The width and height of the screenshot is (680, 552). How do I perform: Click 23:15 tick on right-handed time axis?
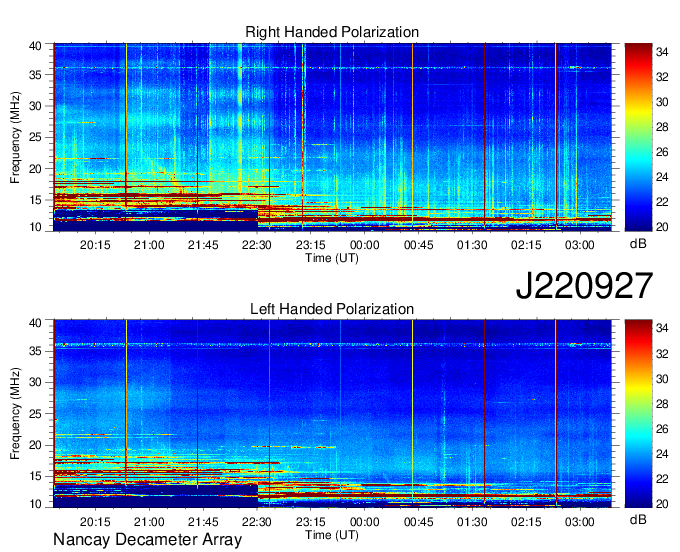click(x=311, y=245)
